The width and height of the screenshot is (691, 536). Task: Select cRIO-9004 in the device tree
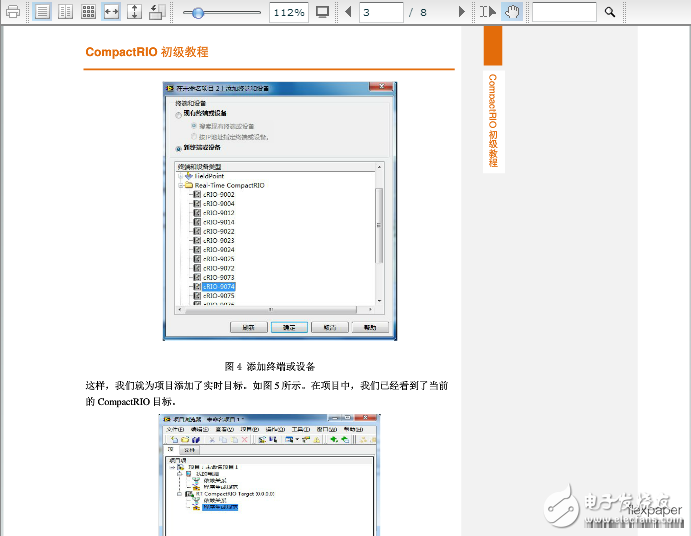[x=219, y=204]
